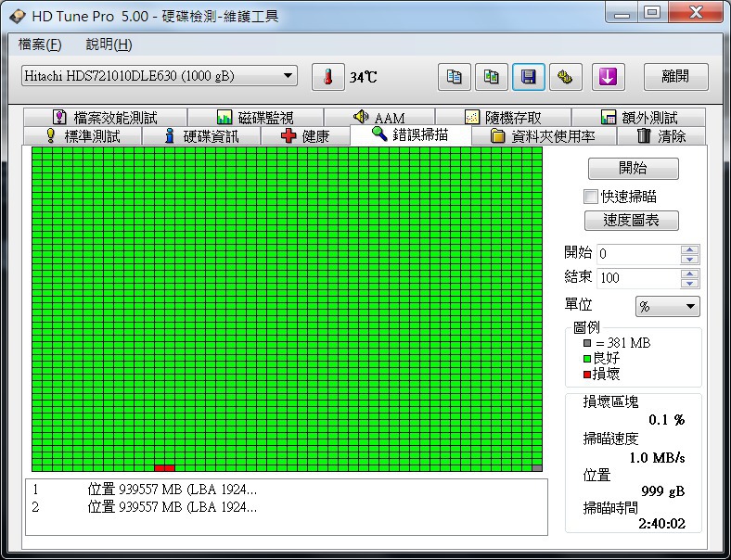Click the 2:40:02 elapsed time value
This screenshot has height=560, width=731.
(662, 524)
